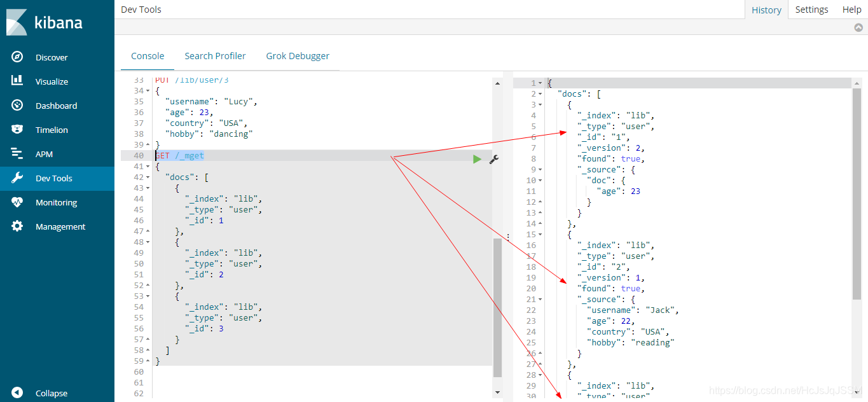Click the GET /_mget request line
Image resolution: width=868 pixels, height=402 pixels.
point(180,156)
